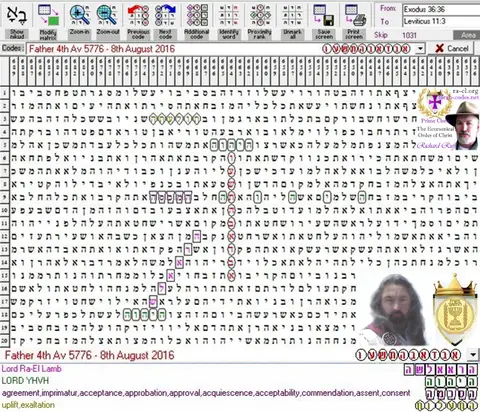Click row number 1 of the matrix

tap(5, 93)
